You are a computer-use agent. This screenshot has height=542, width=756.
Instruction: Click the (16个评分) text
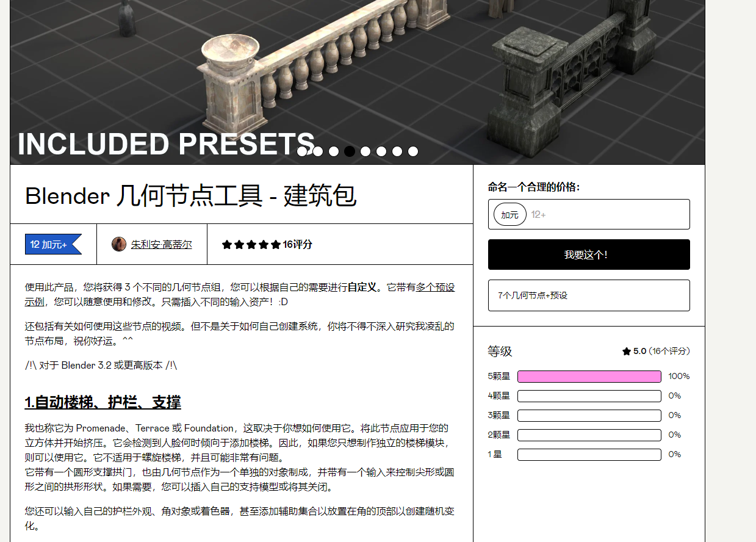click(669, 351)
